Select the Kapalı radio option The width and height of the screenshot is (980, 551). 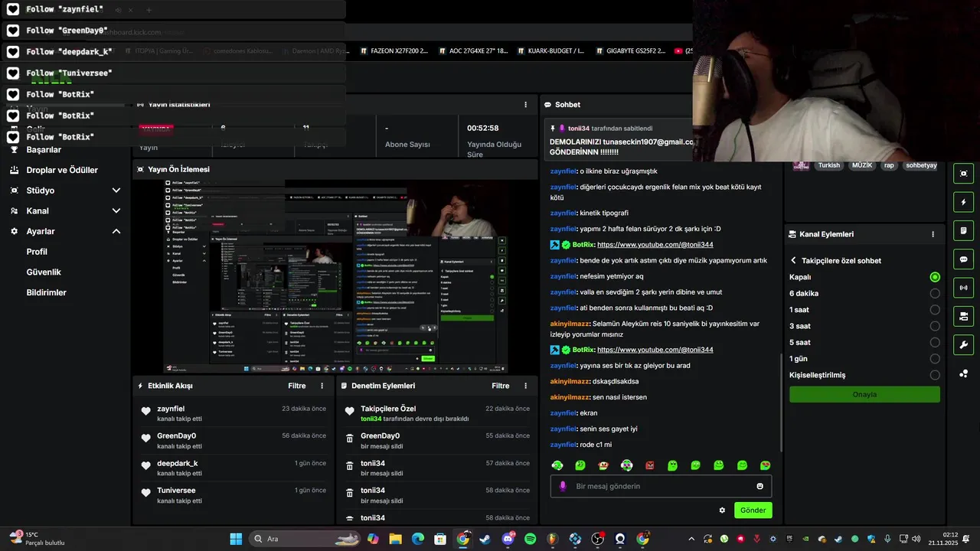pyautogui.click(x=935, y=277)
